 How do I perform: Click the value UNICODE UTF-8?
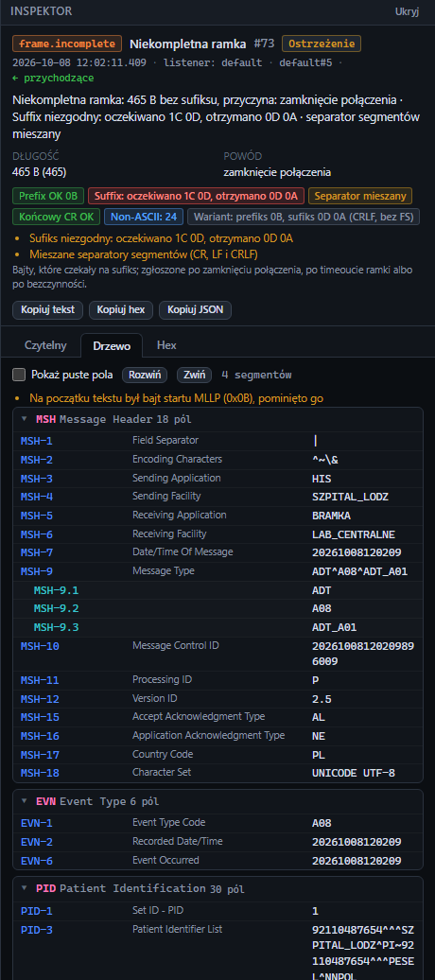click(353, 773)
